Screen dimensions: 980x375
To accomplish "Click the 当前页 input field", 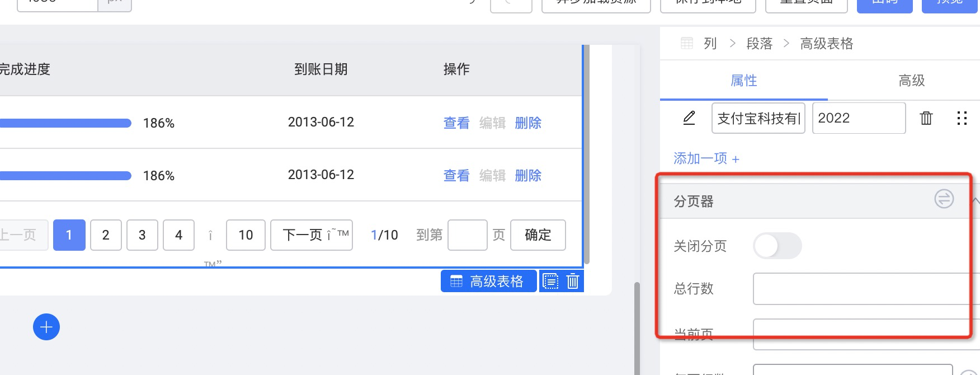I will 866,334.
